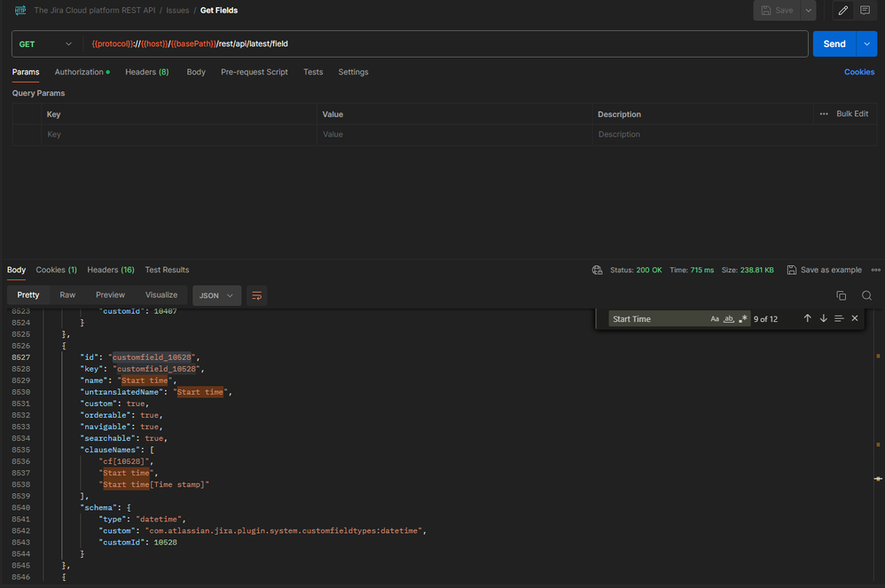Open the comments icon
885x588 pixels.
click(x=865, y=11)
